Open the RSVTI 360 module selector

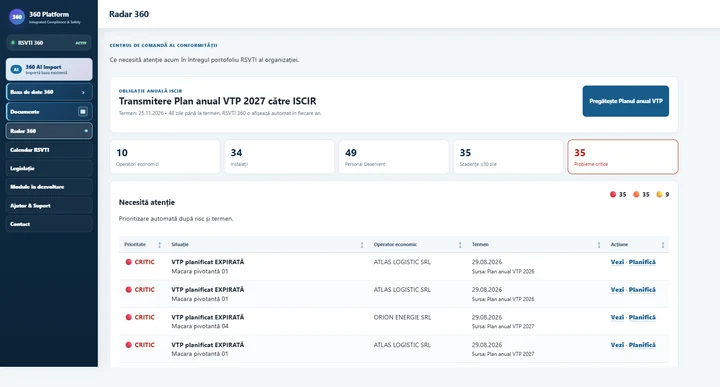pyautogui.click(x=49, y=43)
